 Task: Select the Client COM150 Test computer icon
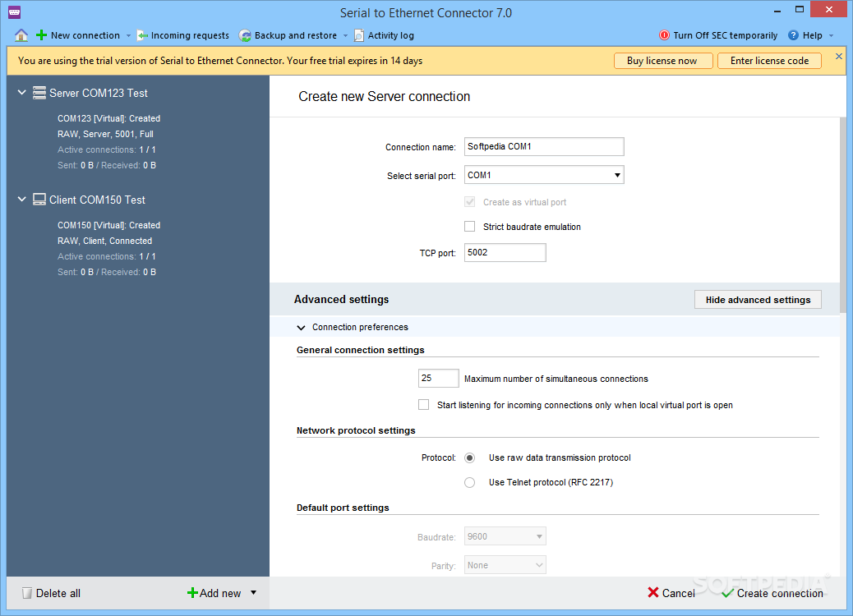coord(39,200)
